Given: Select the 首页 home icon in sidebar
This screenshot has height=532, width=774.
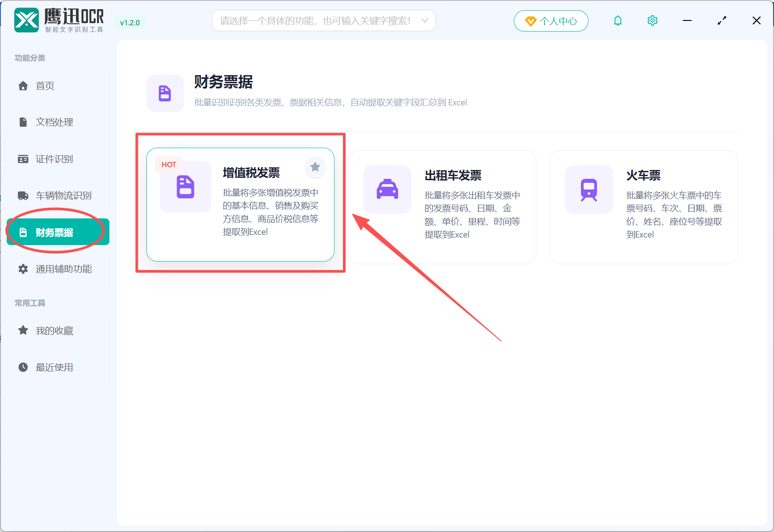Looking at the screenshot, I should tap(23, 85).
